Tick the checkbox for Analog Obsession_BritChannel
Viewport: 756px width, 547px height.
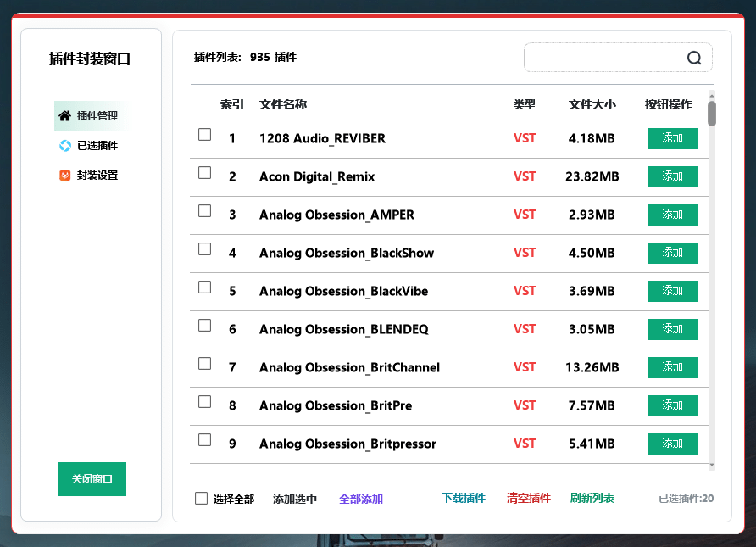pos(205,364)
